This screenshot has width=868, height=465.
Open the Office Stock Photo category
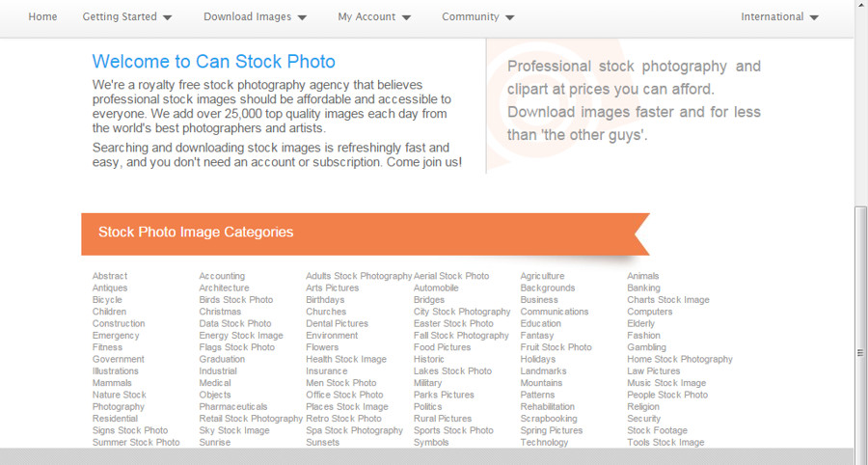click(x=344, y=395)
